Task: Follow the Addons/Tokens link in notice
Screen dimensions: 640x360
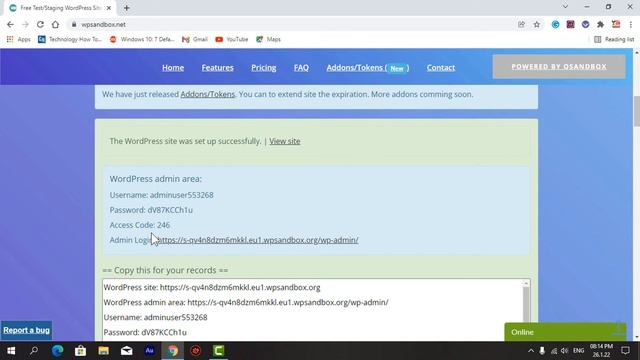Action: pyautogui.click(x=208, y=94)
